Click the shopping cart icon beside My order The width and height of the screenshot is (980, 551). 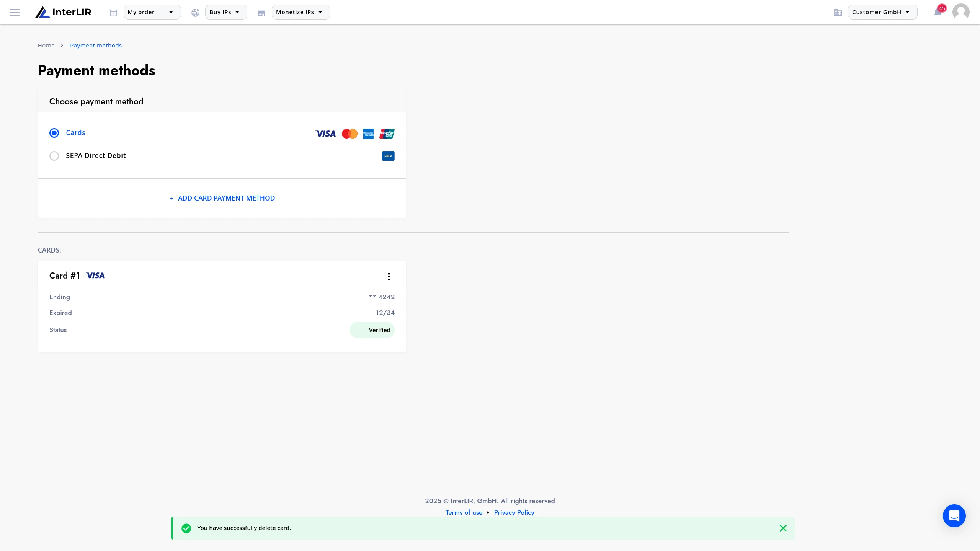[x=113, y=13]
